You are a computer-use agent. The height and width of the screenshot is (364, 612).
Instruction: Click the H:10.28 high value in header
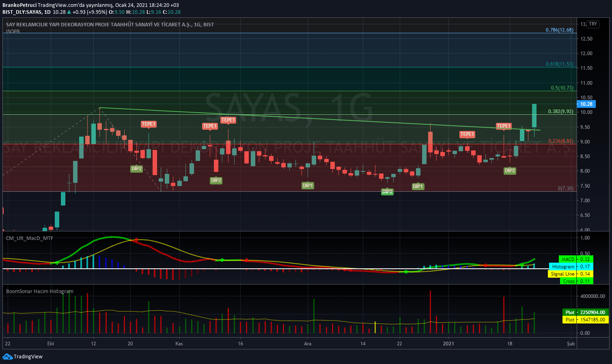click(x=136, y=12)
